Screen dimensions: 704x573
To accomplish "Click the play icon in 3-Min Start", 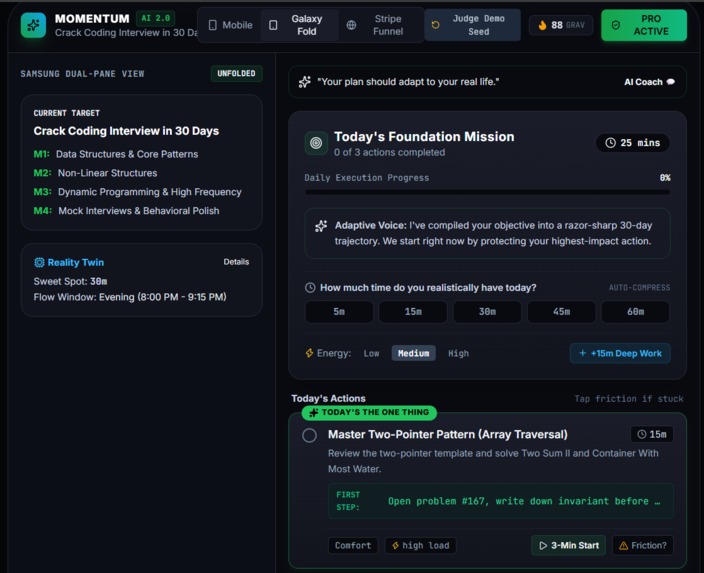I will pos(543,546).
